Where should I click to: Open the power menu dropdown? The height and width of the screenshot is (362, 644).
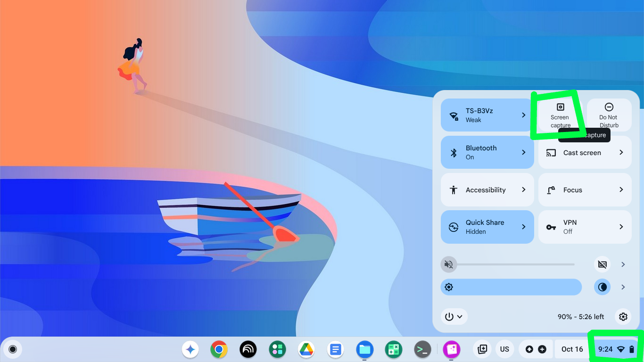tap(454, 317)
